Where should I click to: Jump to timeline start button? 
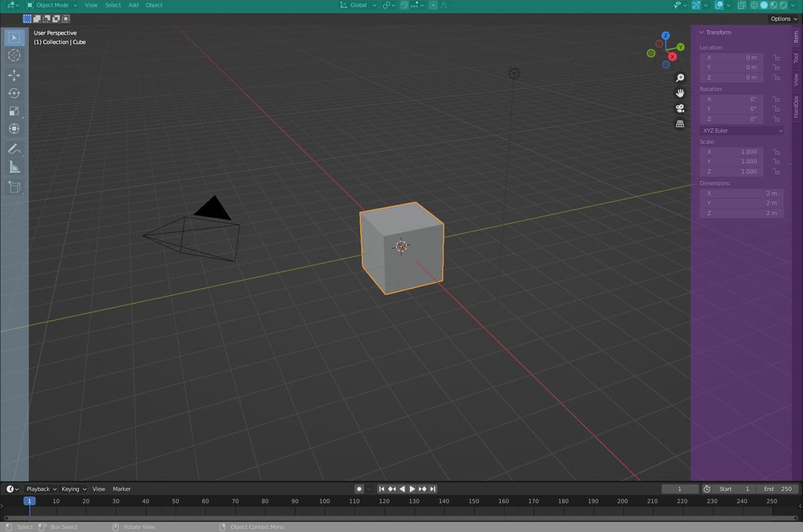tap(382, 489)
